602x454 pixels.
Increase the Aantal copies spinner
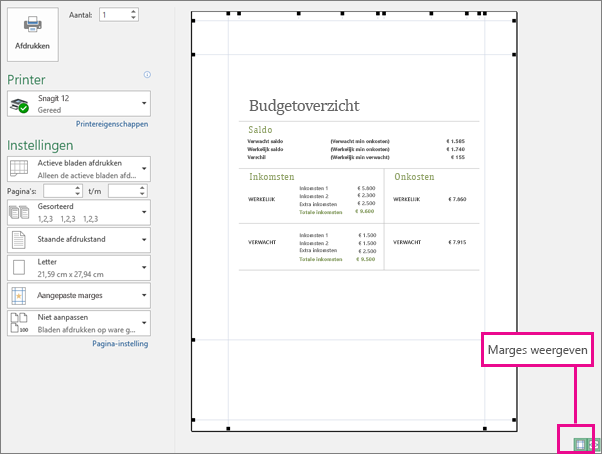(133, 12)
